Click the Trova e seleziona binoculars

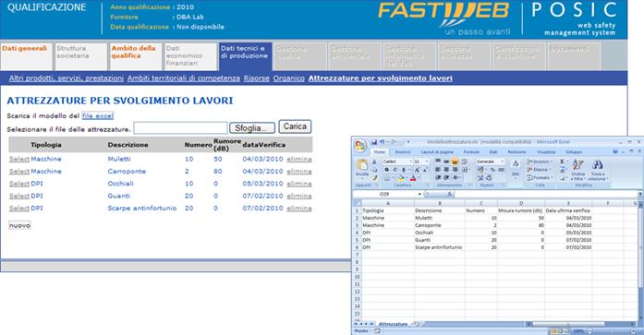[597, 170]
